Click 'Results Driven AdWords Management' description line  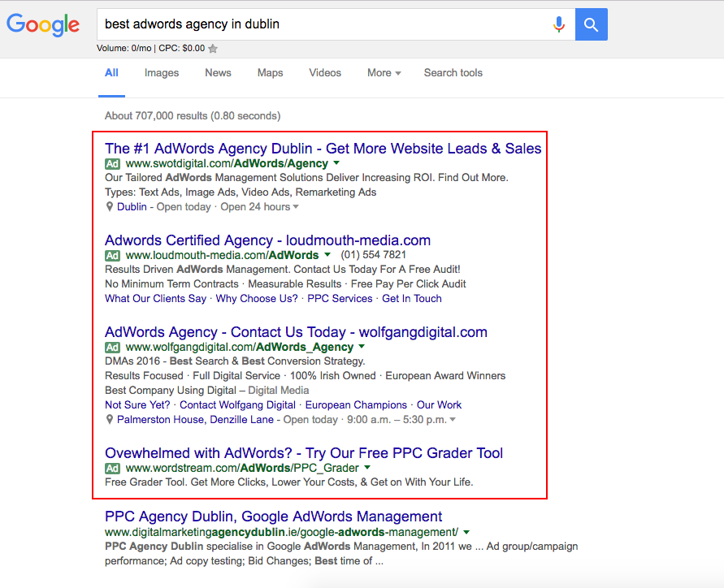pyautogui.click(x=283, y=270)
